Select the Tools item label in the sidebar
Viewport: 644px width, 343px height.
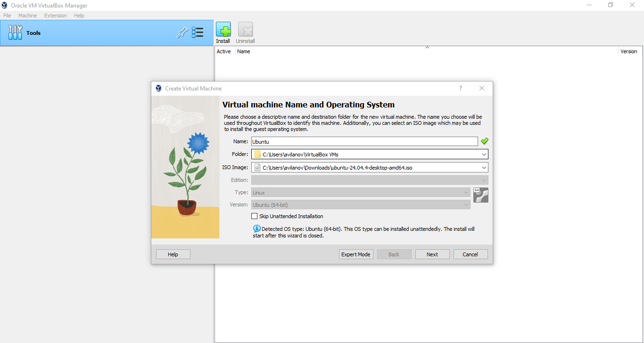[33, 33]
